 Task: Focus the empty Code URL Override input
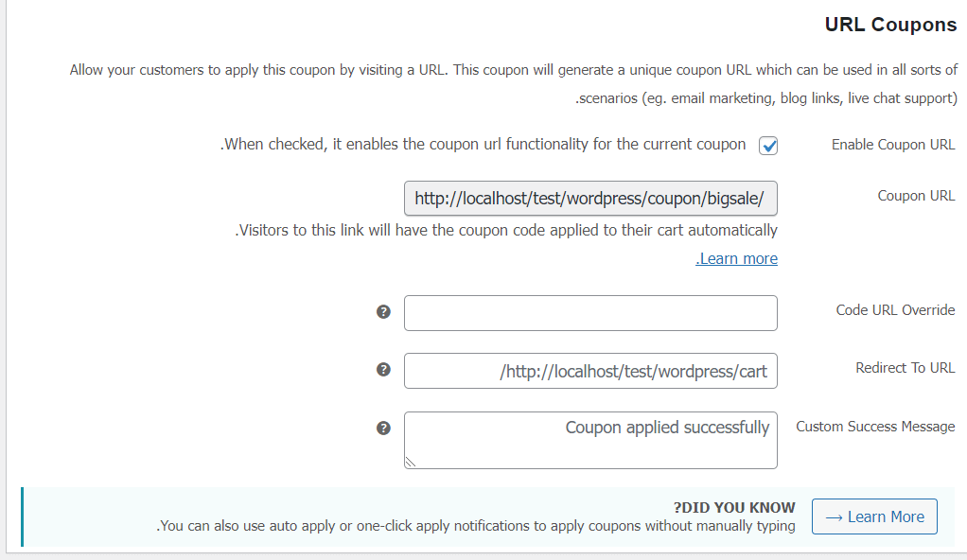pyautogui.click(x=590, y=313)
